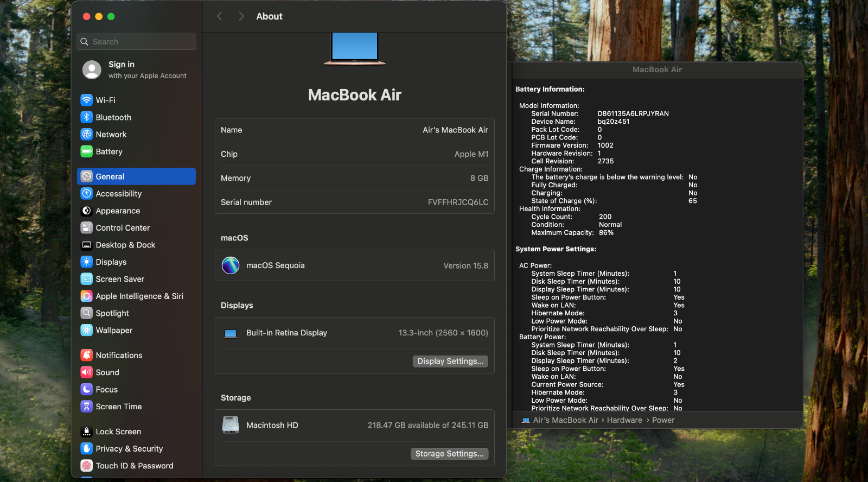
Task: Click the General gear icon
Action: tap(87, 176)
